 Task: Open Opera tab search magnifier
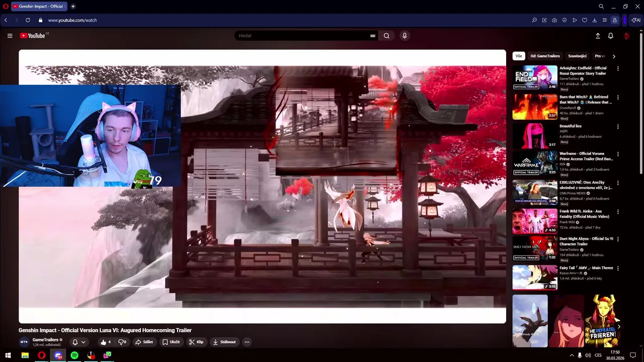click(x=601, y=7)
